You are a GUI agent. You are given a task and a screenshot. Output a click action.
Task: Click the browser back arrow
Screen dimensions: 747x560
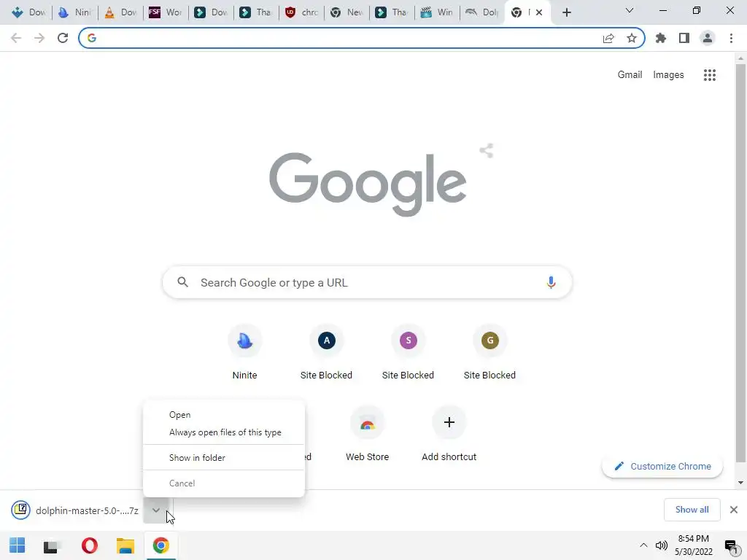click(16, 38)
